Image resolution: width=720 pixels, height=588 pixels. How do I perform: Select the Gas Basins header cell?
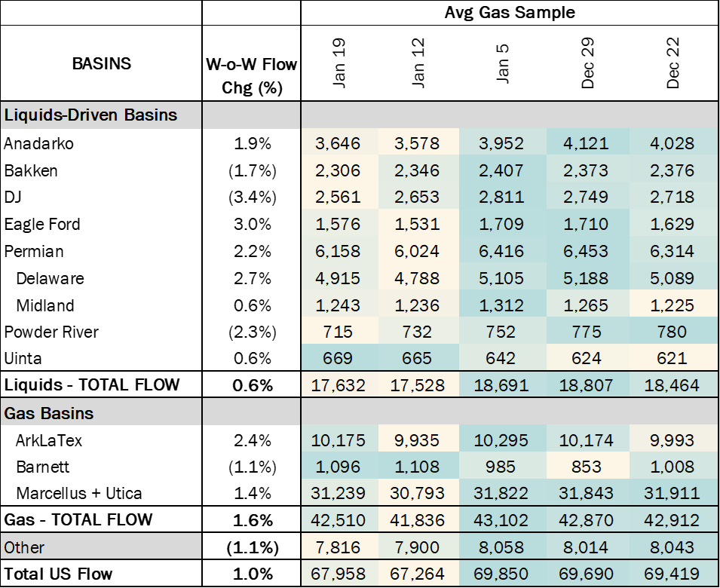100,413
